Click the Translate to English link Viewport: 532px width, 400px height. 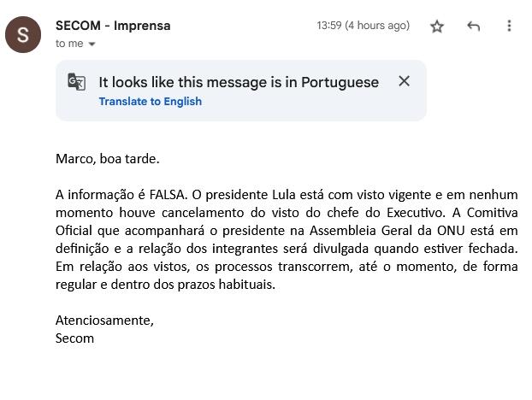151,102
